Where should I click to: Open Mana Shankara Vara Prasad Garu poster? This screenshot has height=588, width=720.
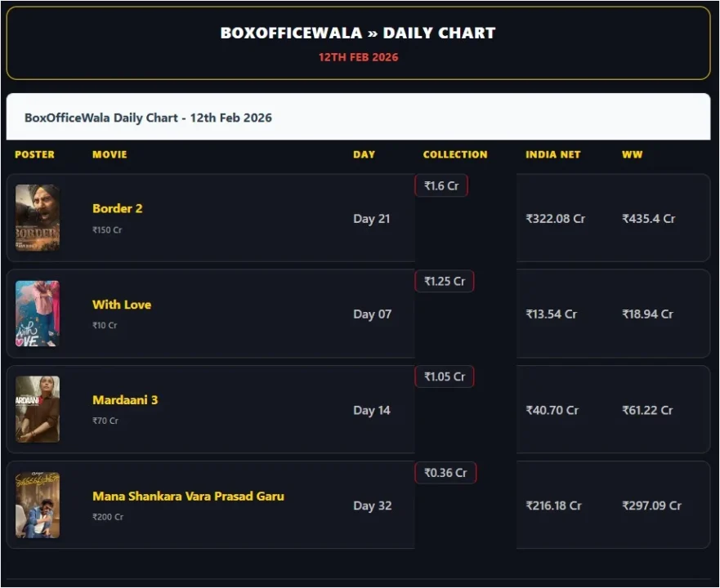pyautogui.click(x=38, y=505)
